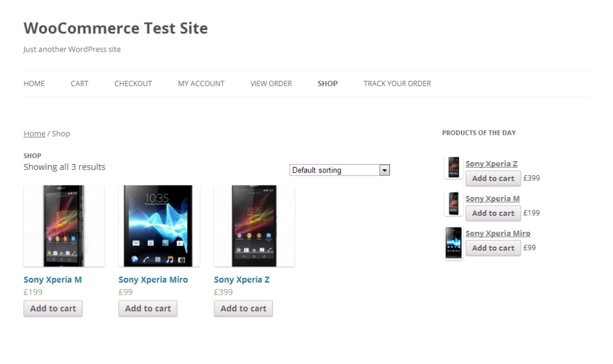Screen dimensions: 613x364
Task: Open the CART page from the menu
Action: [79, 83]
